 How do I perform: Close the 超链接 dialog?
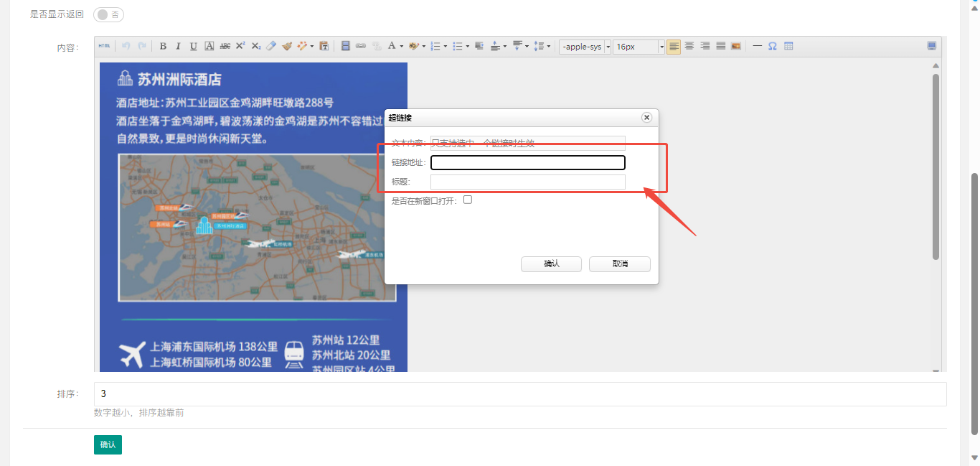point(646,117)
